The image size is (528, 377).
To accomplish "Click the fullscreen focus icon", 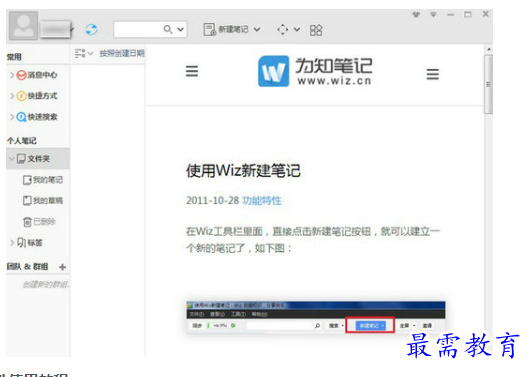I will click(x=283, y=30).
